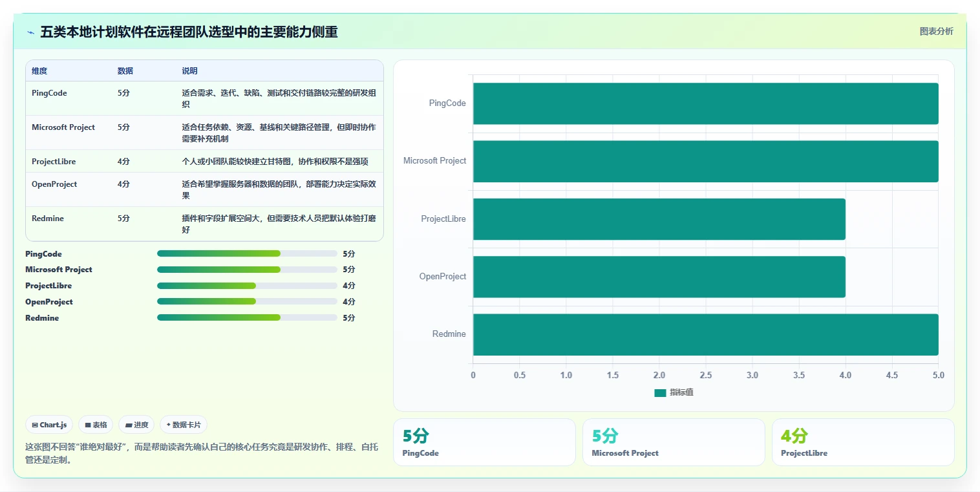Screen dimensions: 980x492
Task: Click description starting 适合需求、迭代、缺陷
Action: pyautogui.click(x=279, y=98)
